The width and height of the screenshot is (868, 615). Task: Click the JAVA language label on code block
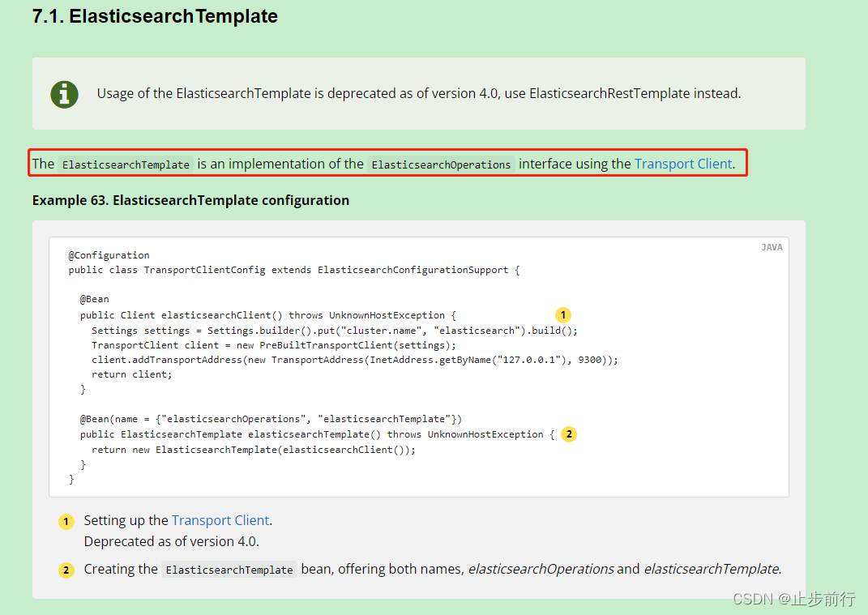772,247
